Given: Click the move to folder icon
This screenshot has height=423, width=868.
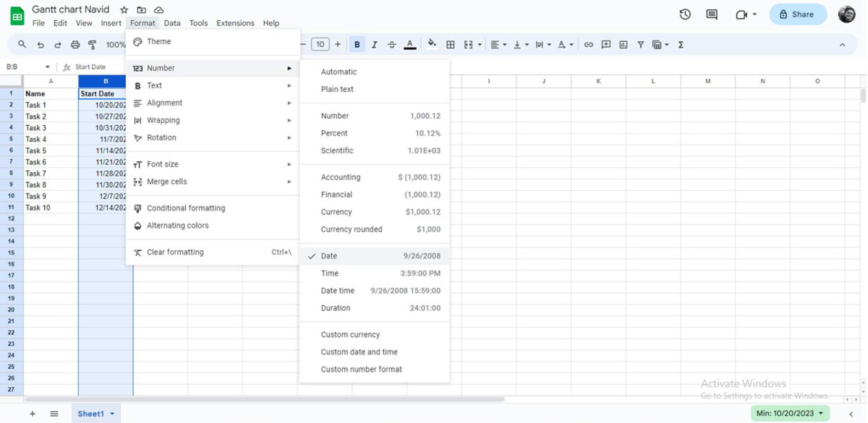Looking at the screenshot, I should point(142,9).
